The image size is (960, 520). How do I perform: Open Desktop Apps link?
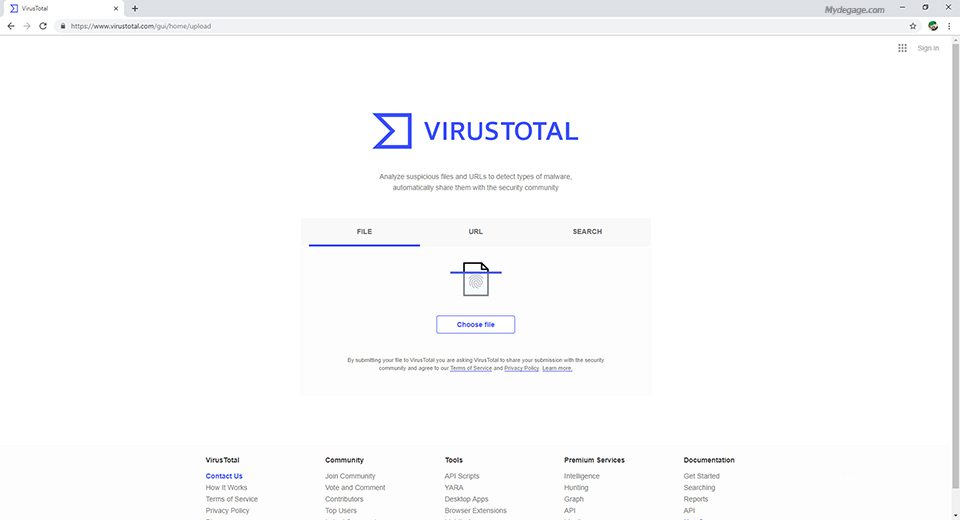(x=466, y=499)
